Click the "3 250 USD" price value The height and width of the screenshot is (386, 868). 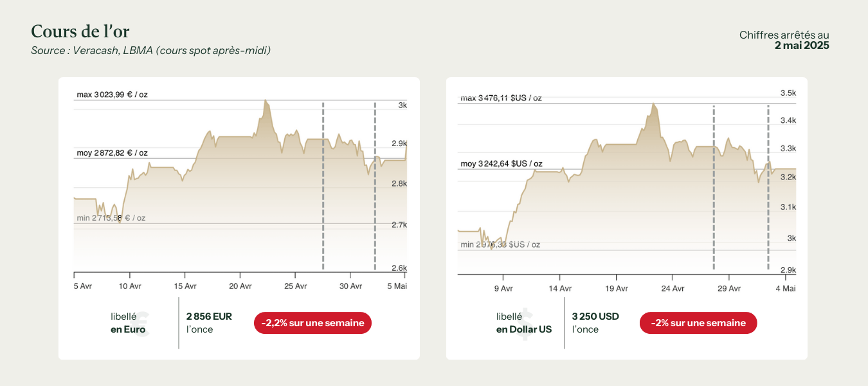pos(595,317)
